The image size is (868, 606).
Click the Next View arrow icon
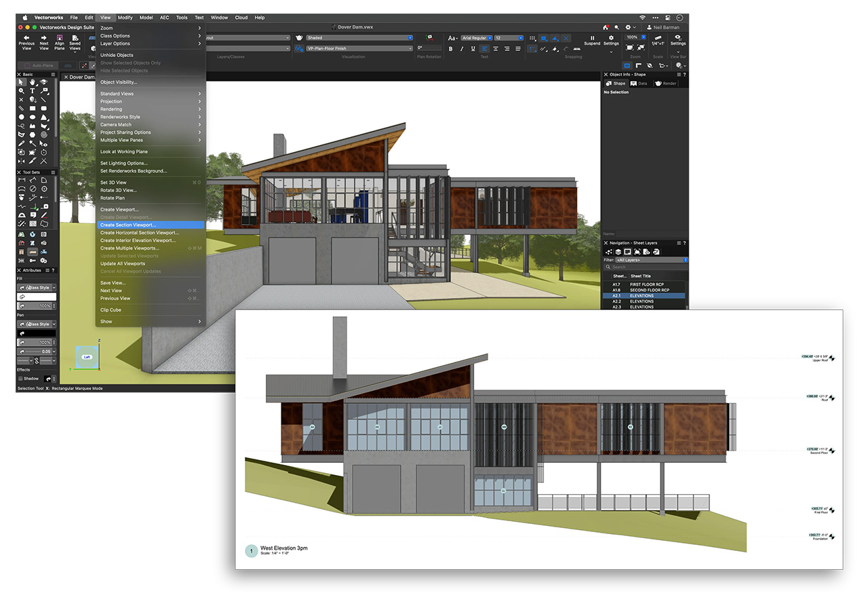click(43, 37)
